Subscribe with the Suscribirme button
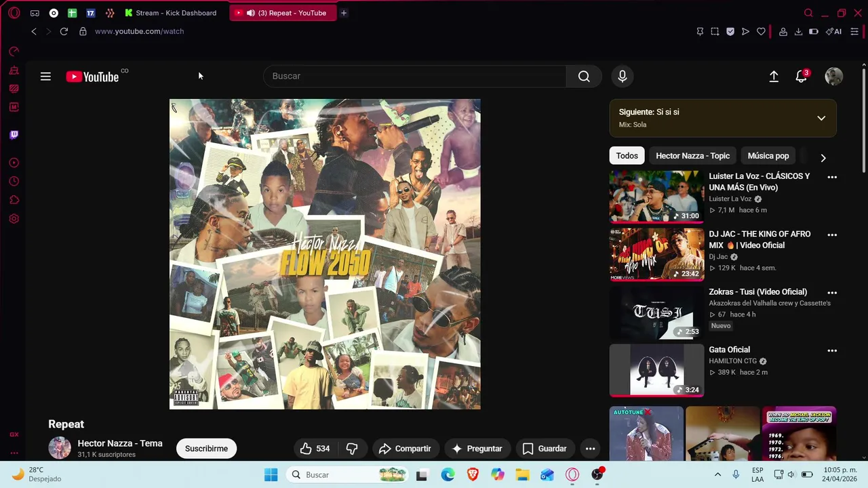The width and height of the screenshot is (868, 488). coord(206,449)
